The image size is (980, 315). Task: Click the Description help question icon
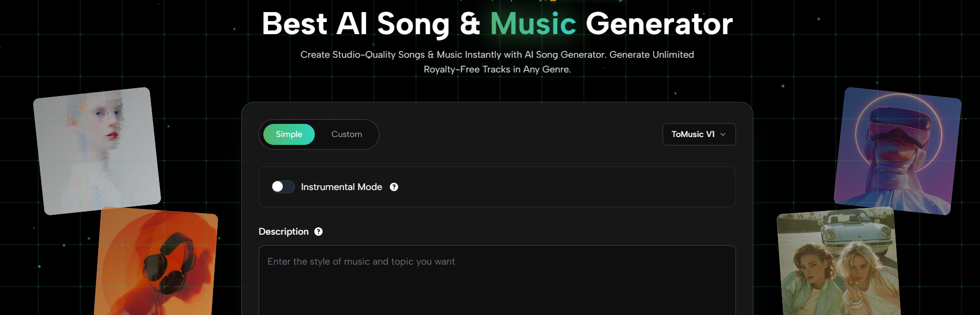(x=318, y=232)
